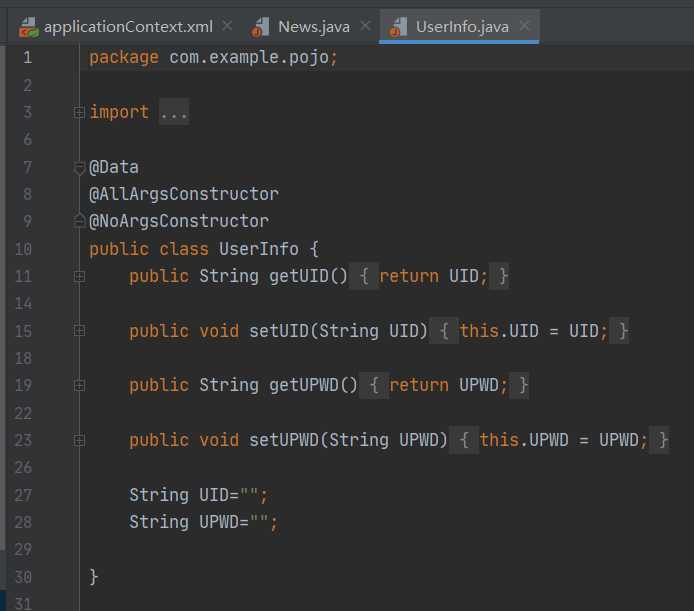
Task: Click the applicationContext.xml file icon
Action: point(28,27)
